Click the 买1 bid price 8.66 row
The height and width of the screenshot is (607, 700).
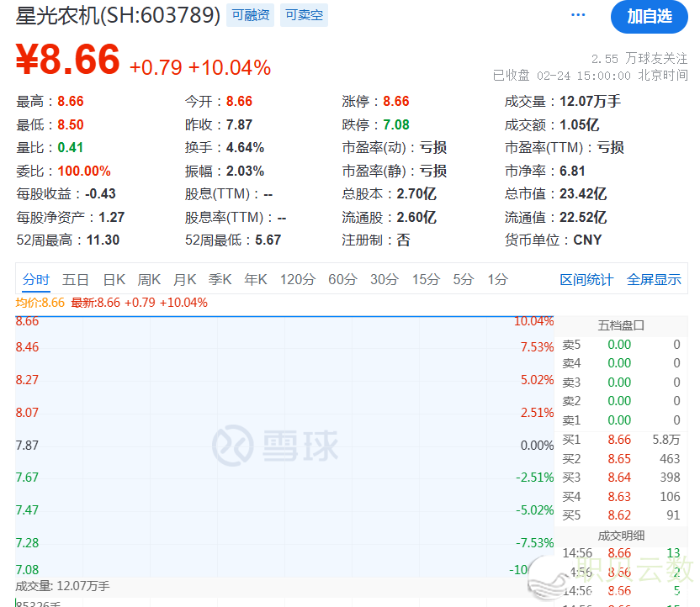621,440
